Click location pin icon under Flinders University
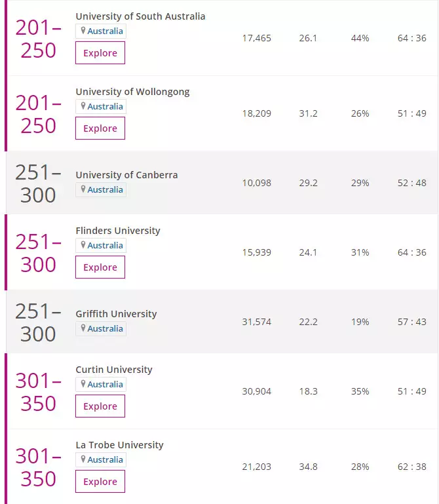 click(x=83, y=245)
